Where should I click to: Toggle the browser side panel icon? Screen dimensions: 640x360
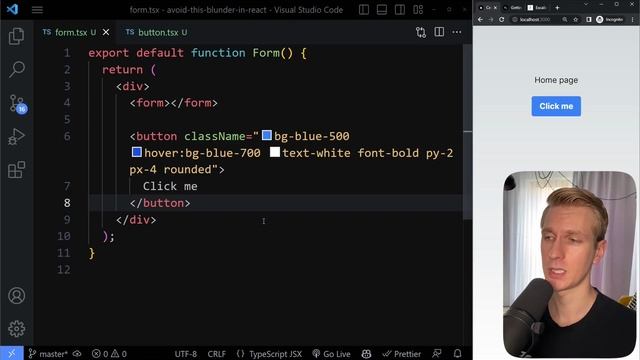coord(589,19)
